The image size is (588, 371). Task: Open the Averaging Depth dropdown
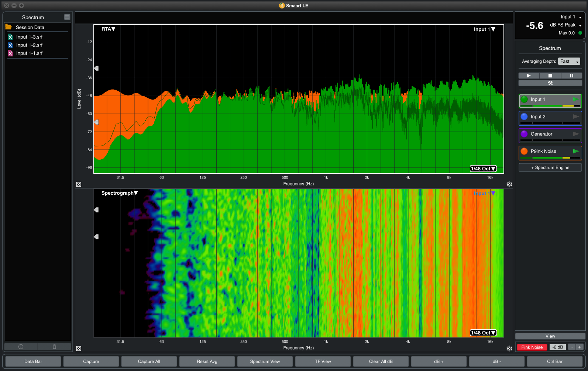(569, 62)
